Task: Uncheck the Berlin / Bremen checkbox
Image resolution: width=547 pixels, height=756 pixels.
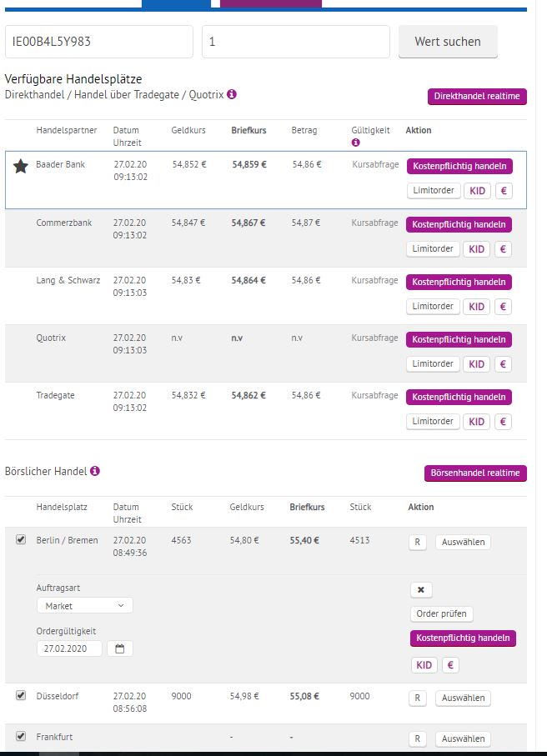Action: 21,540
